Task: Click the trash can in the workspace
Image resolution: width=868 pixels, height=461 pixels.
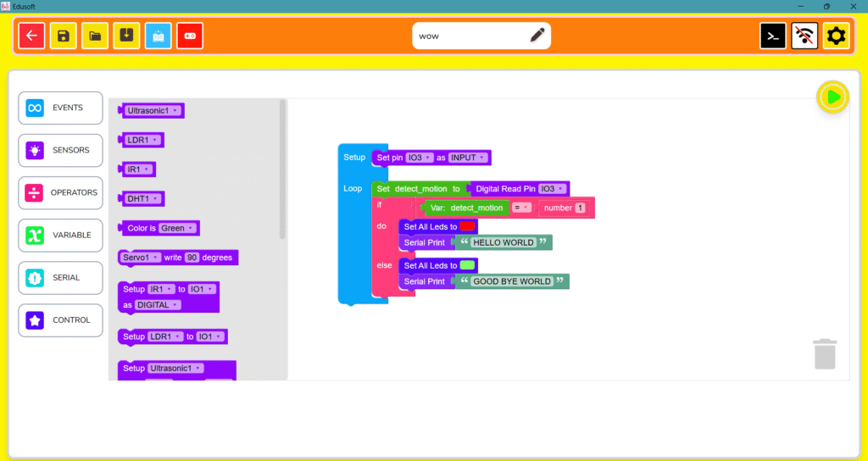Action: [825, 353]
